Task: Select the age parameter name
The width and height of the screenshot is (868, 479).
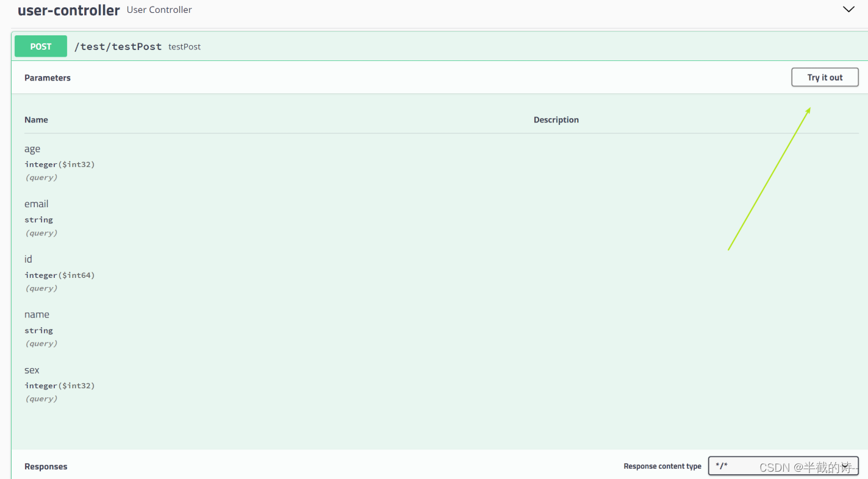Action: tap(32, 149)
